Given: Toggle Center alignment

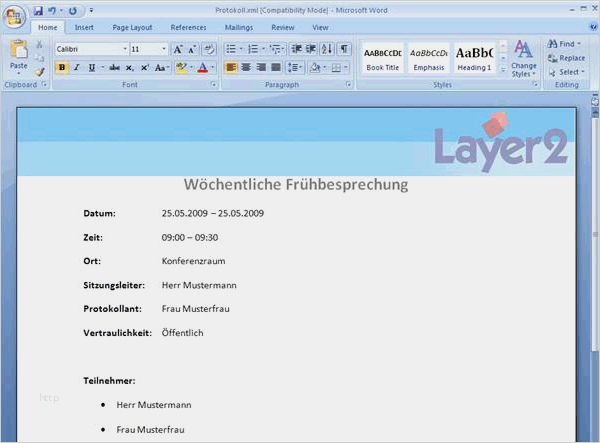Looking at the screenshot, I should [246, 68].
